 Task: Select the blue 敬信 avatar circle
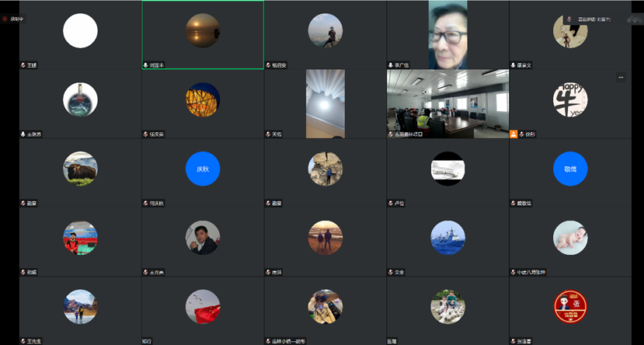tap(570, 169)
